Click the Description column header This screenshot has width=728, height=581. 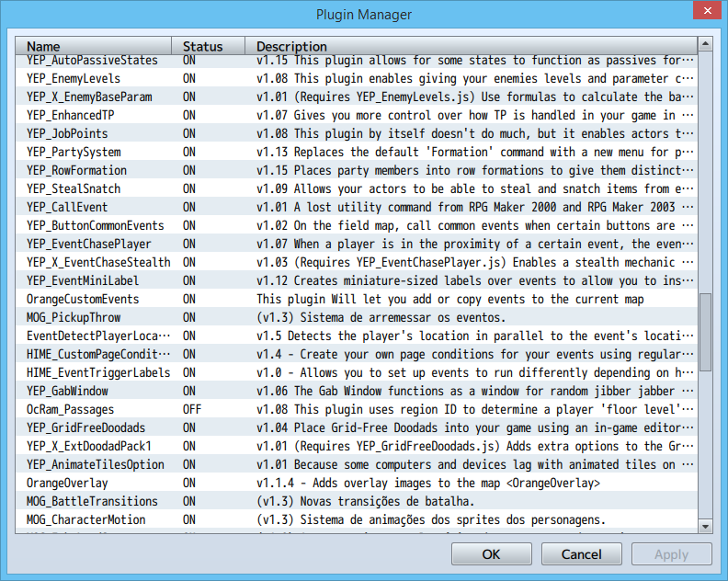[472, 47]
